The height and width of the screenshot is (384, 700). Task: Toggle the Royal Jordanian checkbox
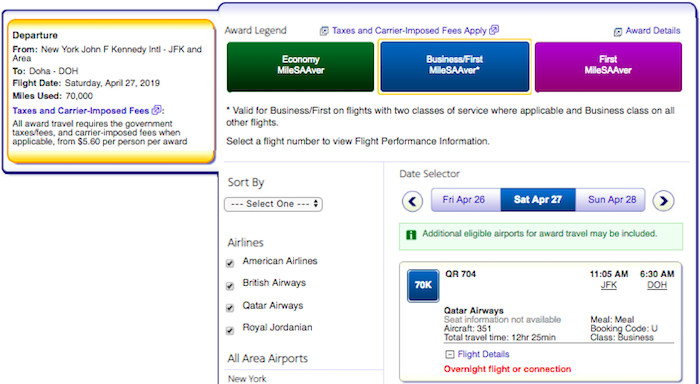[x=230, y=330]
